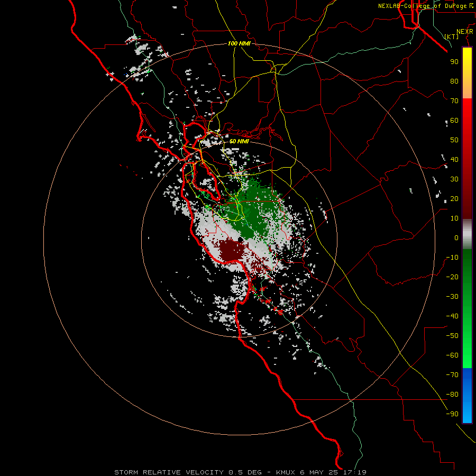Click the 40 value on velocity legend

tap(454, 159)
